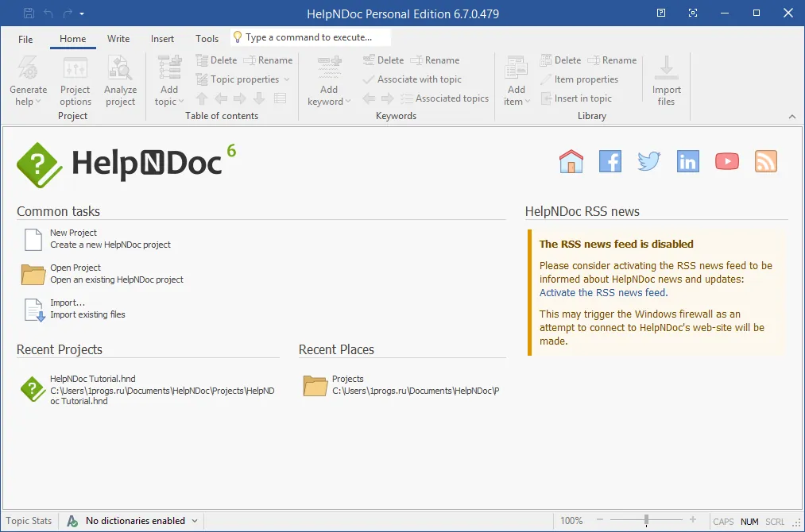Switch to the Insert ribbon tab
The image size is (805, 532).
[162, 39]
